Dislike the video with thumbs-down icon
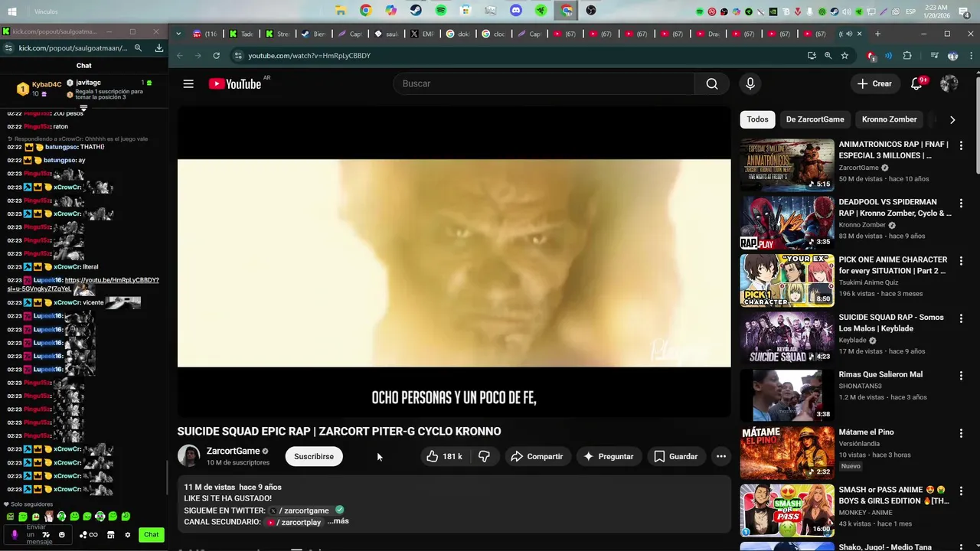 tap(484, 456)
